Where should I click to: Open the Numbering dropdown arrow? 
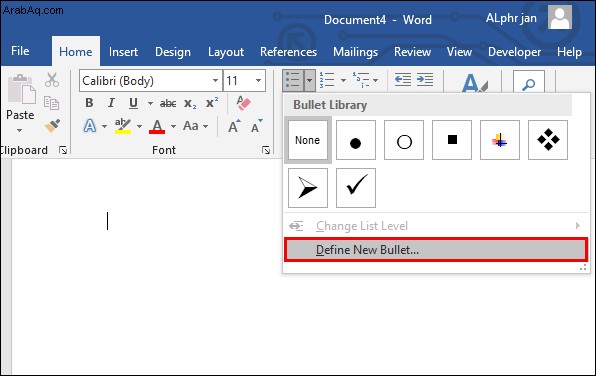[x=343, y=80]
